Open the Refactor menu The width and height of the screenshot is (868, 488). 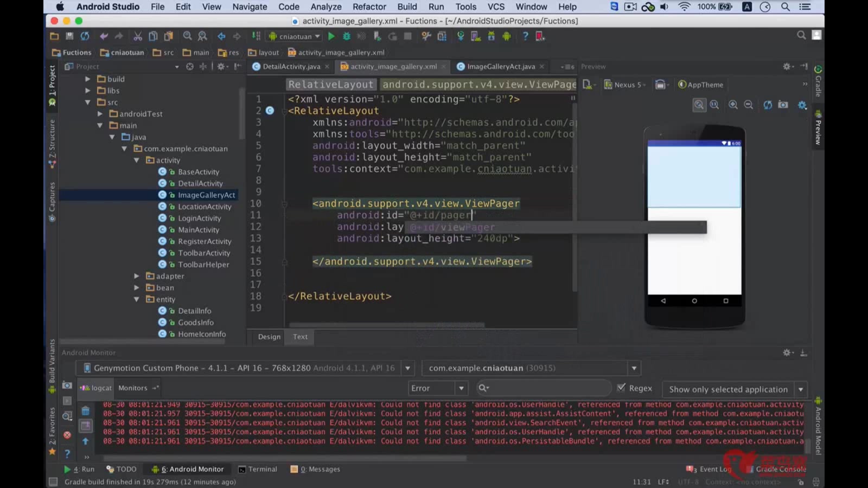[x=369, y=7]
